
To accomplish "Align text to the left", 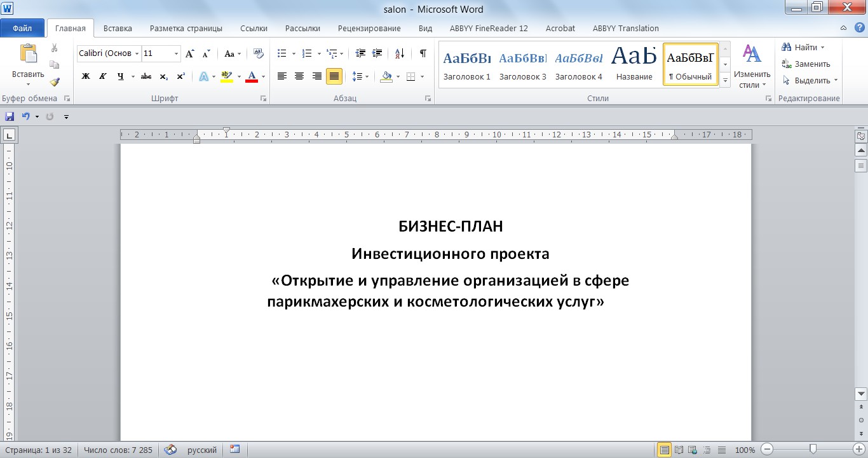I will (282, 76).
